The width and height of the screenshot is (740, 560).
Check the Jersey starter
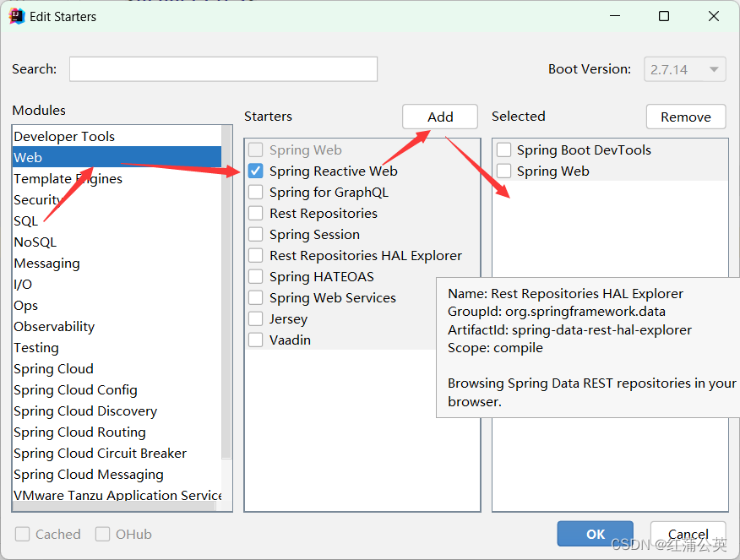click(x=256, y=319)
